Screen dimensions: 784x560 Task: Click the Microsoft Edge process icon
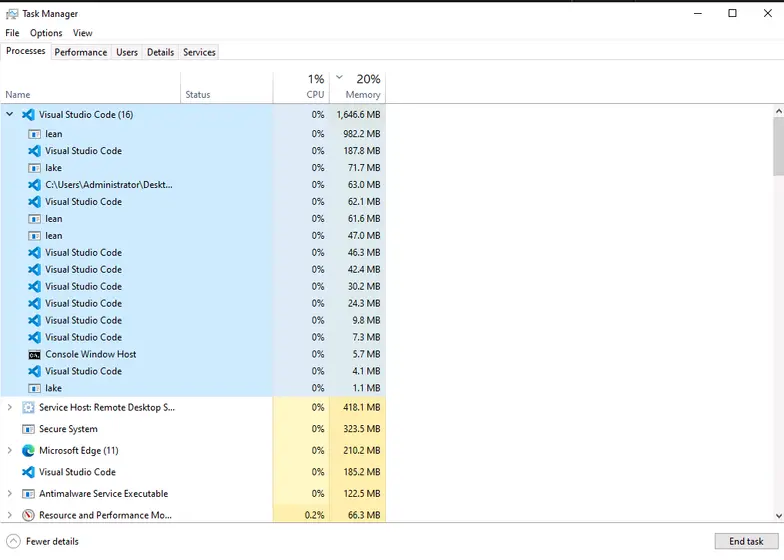pos(28,450)
